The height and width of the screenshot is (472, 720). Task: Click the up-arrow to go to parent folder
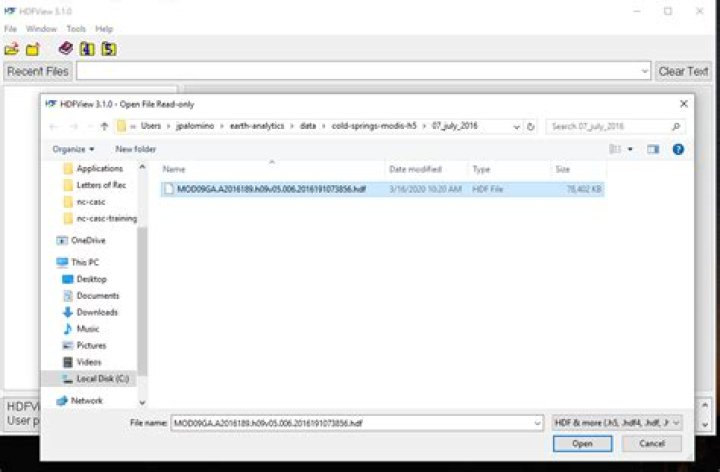pos(104,127)
